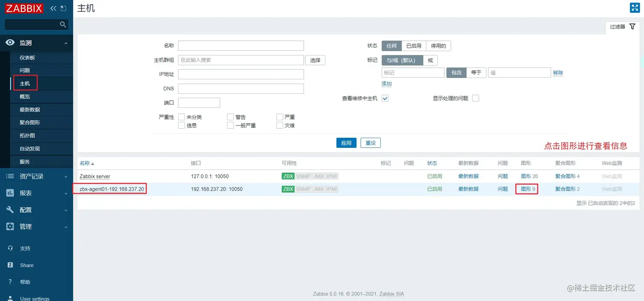Click 添加 tag link

[x=387, y=84]
